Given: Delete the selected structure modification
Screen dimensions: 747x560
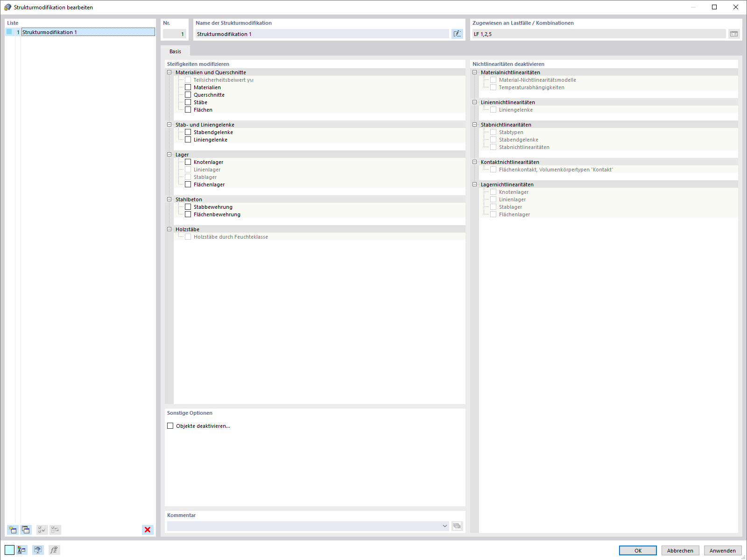Looking at the screenshot, I should [148, 530].
